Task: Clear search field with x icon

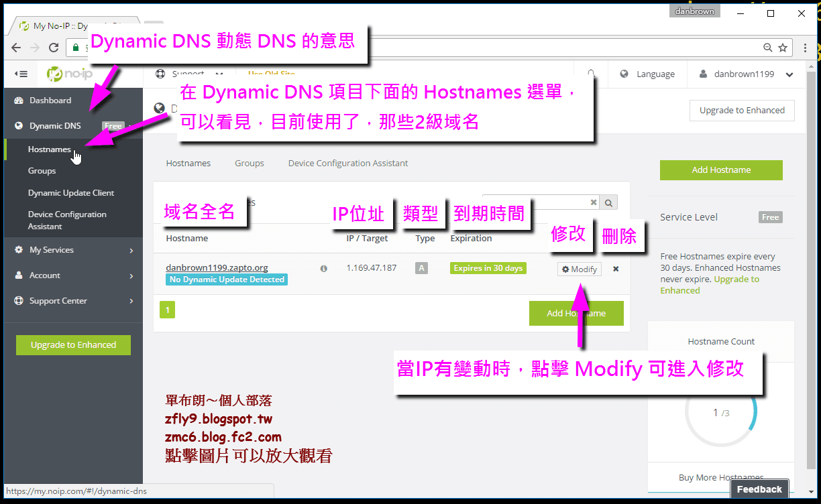Action: point(594,202)
